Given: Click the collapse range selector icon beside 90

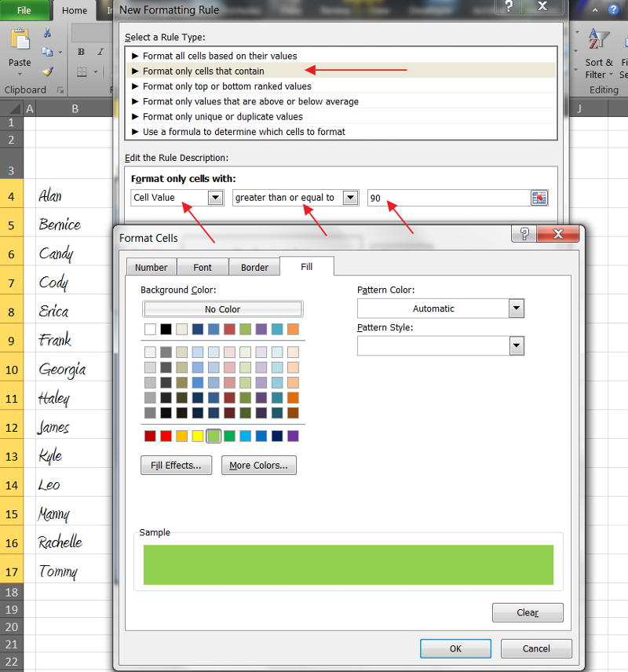Looking at the screenshot, I should (x=539, y=198).
